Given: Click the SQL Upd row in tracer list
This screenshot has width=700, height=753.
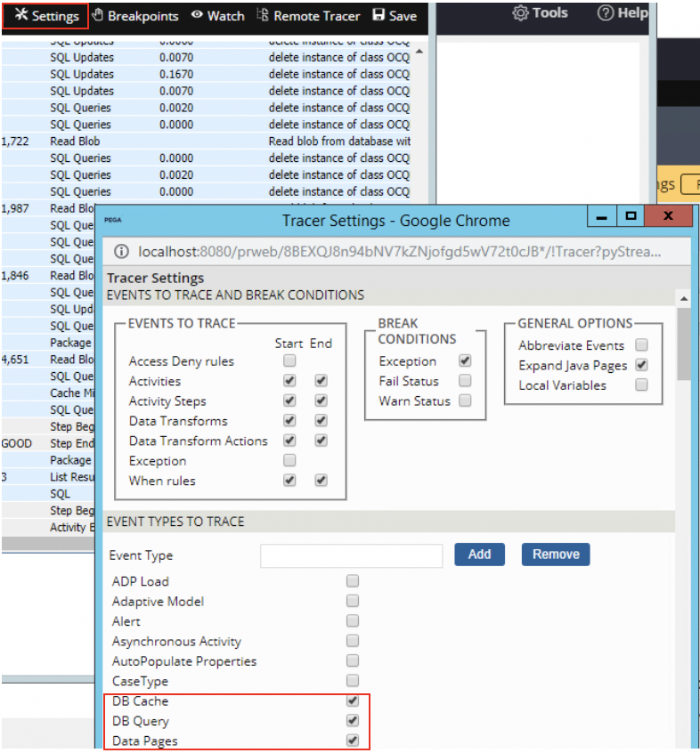Looking at the screenshot, I should point(48,309).
